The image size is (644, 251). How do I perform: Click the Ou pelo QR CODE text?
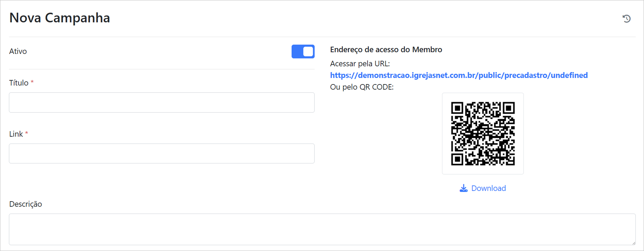362,87
